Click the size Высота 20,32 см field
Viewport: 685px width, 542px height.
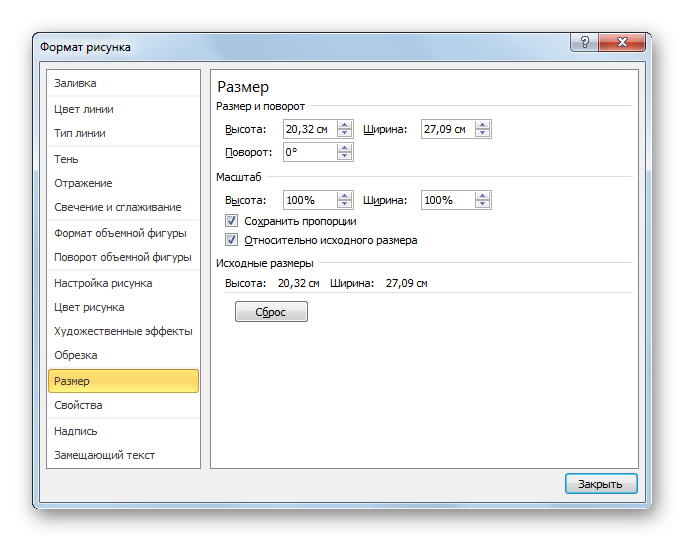click(x=310, y=129)
